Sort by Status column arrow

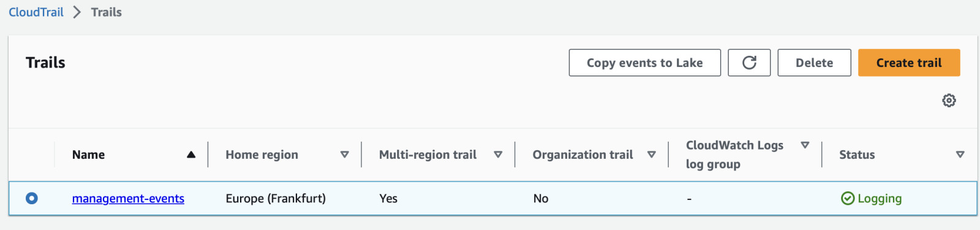pos(960,155)
